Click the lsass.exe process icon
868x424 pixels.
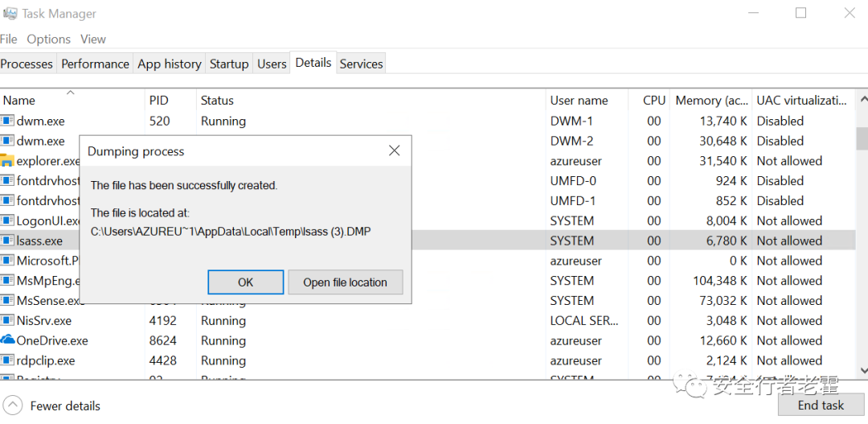click(7, 241)
